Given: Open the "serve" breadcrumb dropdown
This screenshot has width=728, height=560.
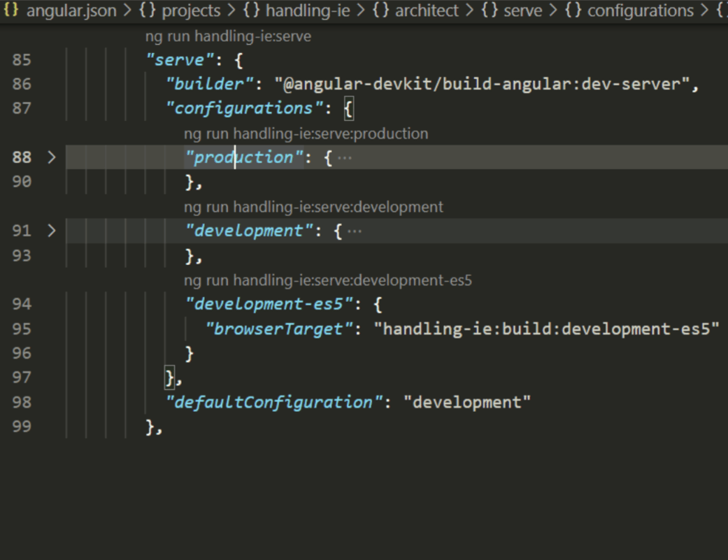Looking at the screenshot, I should (523, 10).
